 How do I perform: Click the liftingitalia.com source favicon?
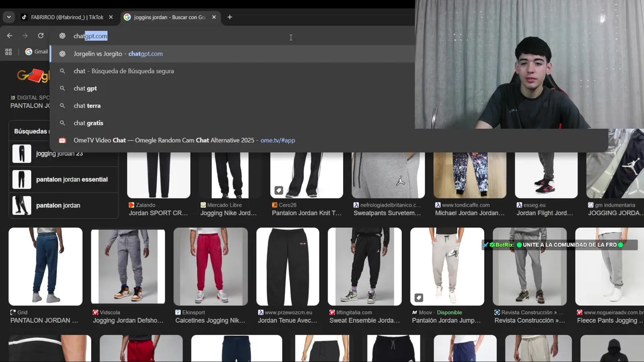coord(332,312)
